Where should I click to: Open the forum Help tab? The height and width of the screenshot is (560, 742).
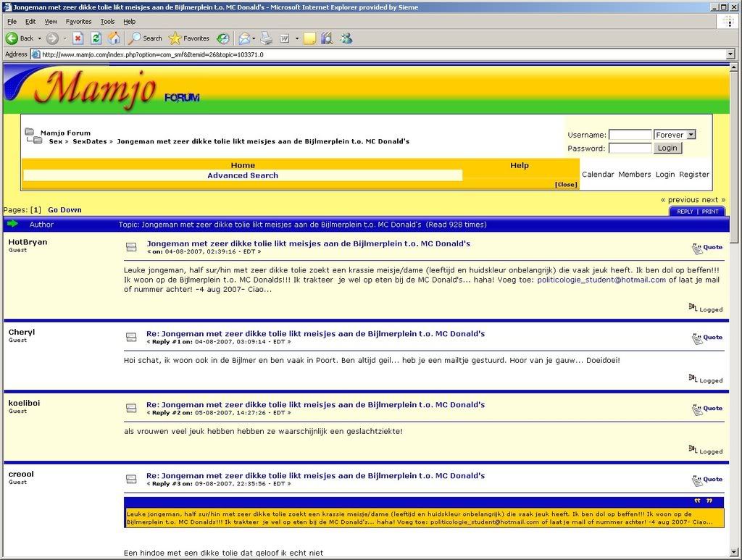coord(519,165)
